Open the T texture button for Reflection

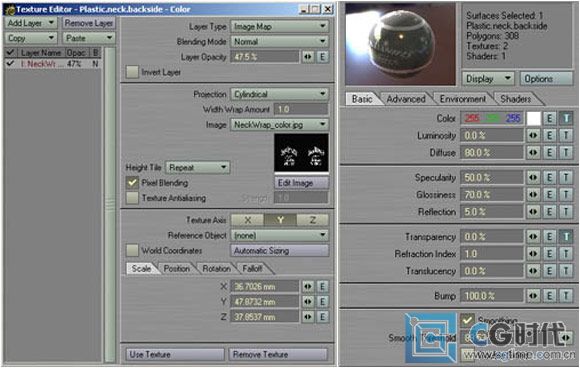[x=566, y=212]
